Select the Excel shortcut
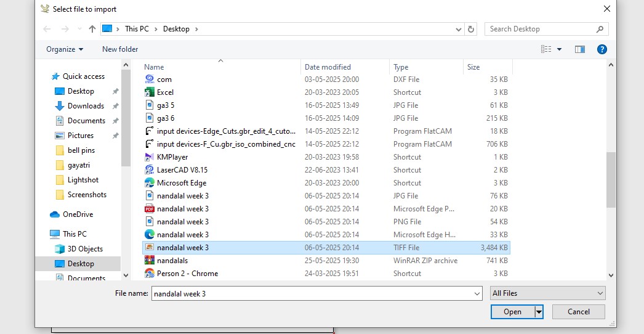Screen dimensions: 644x334 coord(326,92)
